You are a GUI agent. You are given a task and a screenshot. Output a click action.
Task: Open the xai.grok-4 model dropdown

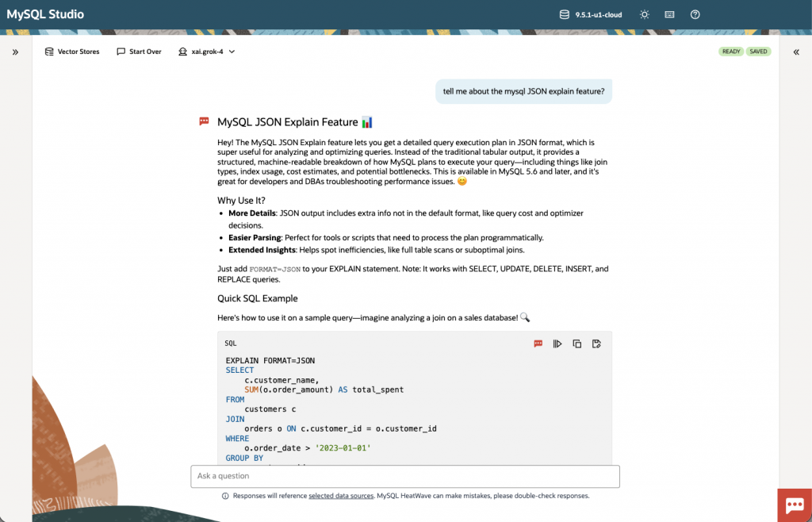tap(207, 52)
